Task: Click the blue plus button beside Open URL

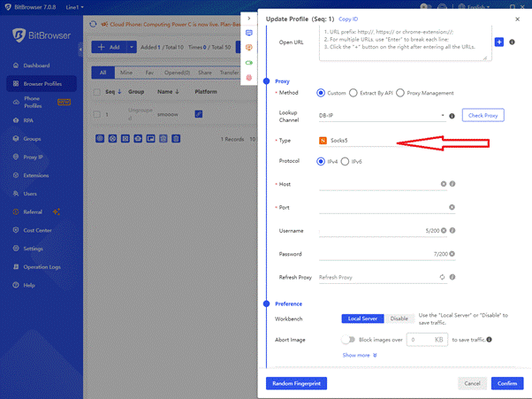Action: (499, 42)
